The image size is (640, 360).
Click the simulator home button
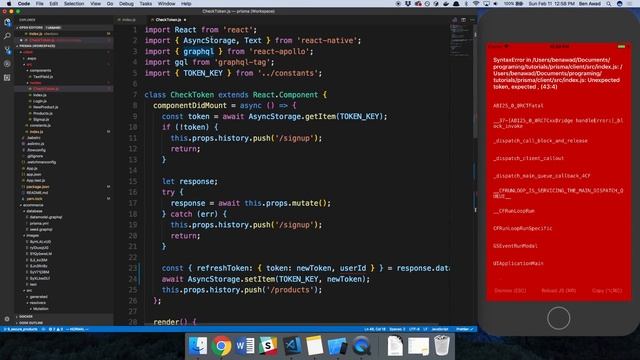[x=558, y=318]
